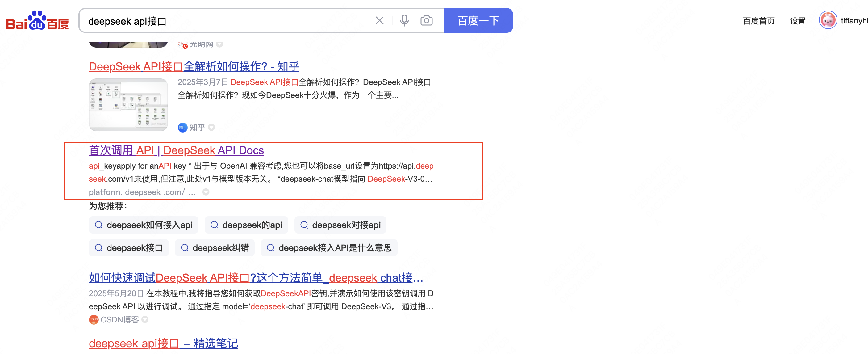Expand the dropdown arrow beside 光明网
The image size is (868, 354).
[219, 44]
